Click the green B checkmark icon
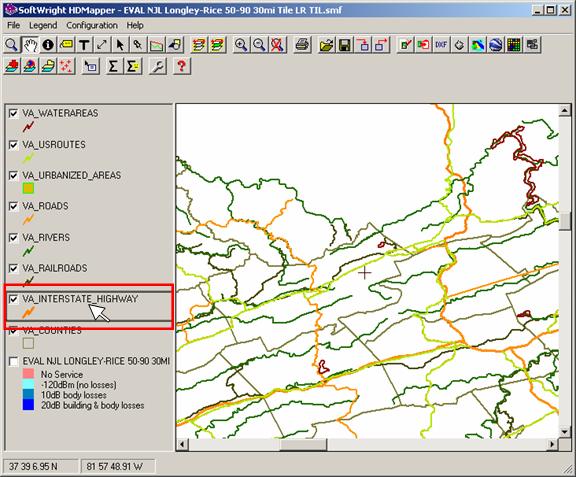Image resolution: width=576 pixels, height=477 pixels. [x=406, y=45]
